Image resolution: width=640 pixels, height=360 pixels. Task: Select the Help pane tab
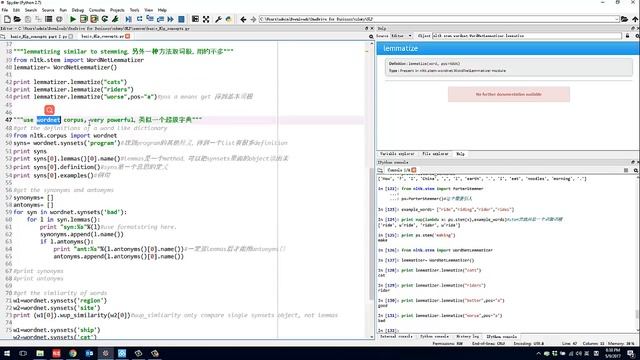(460, 154)
